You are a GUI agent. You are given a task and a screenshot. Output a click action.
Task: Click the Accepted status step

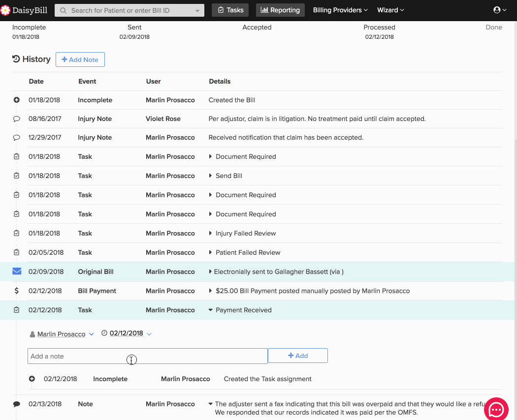click(x=257, y=28)
